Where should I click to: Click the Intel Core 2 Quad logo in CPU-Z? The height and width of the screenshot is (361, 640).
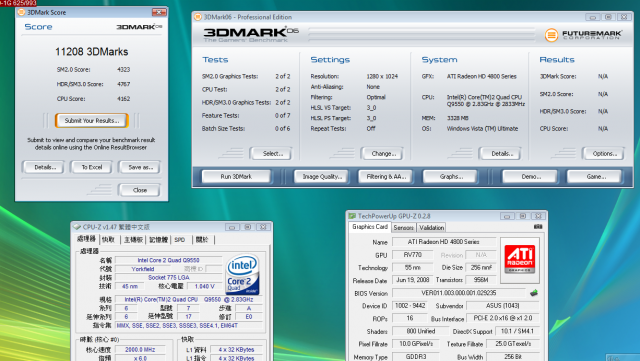pos(242,274)
